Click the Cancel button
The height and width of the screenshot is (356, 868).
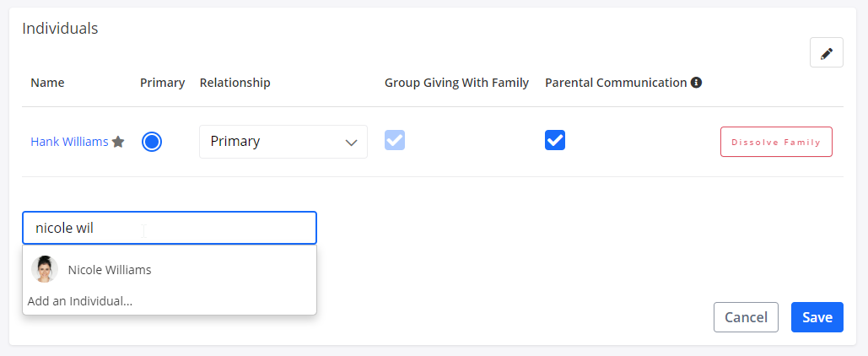[x=746, y=317]
